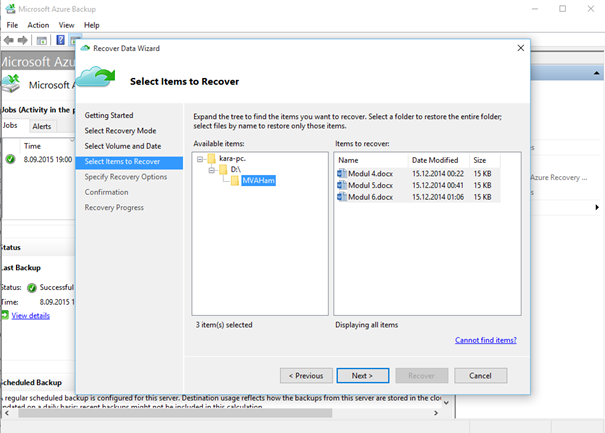The width and height of the screenshot is (605, 433).
Task: Click the Cancel button
Action: click(480, 375)
